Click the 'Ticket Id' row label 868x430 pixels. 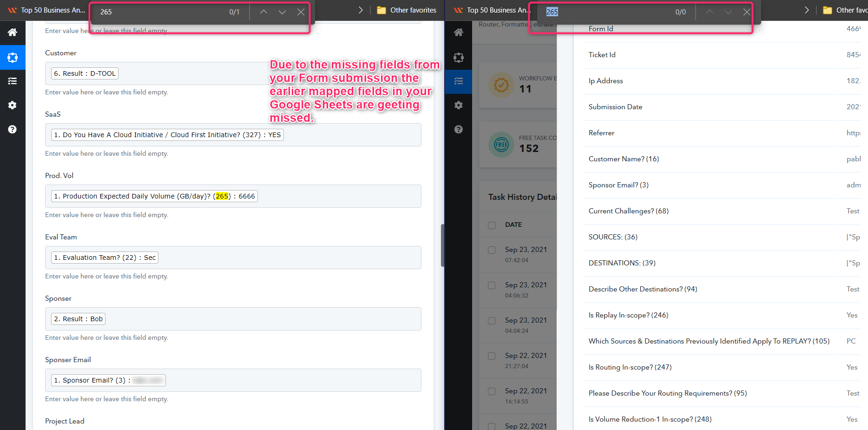pos(602,55)
